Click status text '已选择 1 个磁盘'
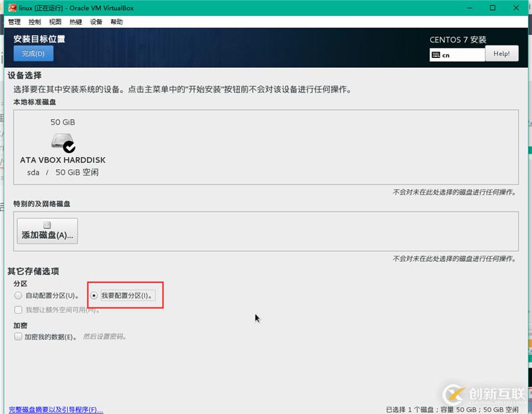Viewport: 532px width, 414px height. 410,409
